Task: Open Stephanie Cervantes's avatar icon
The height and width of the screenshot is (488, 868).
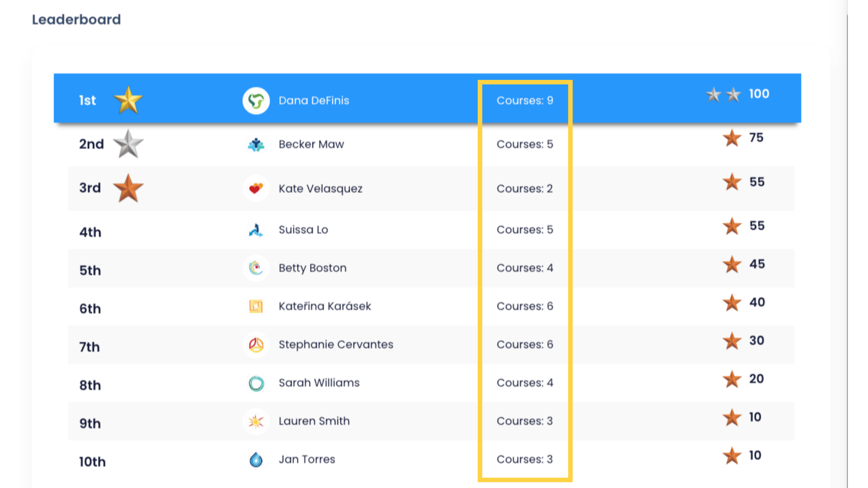Action: click(x=256, y=345)
